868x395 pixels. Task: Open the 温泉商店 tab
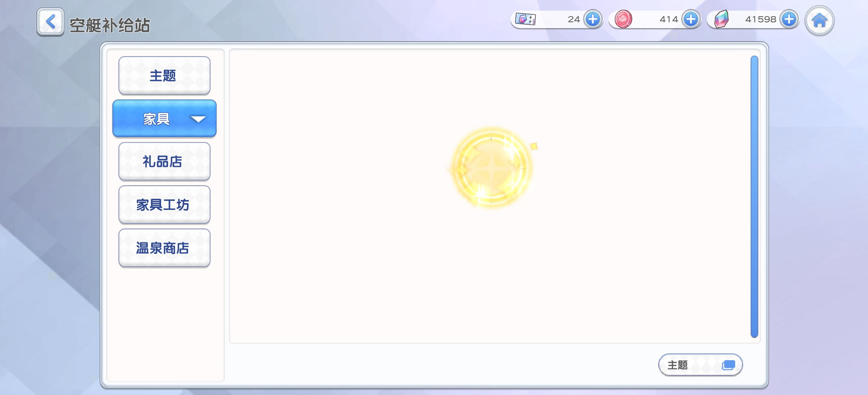coord(165,248)
